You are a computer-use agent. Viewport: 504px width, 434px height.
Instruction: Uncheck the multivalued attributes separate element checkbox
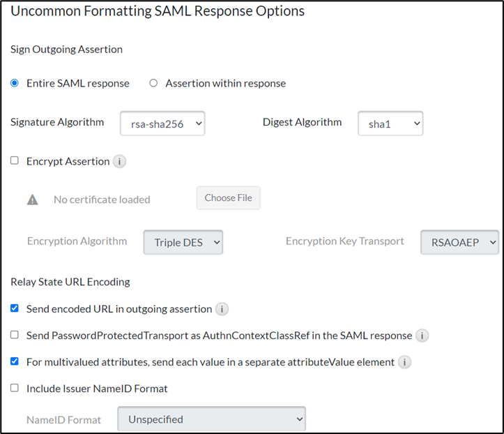tap(15, 361)
